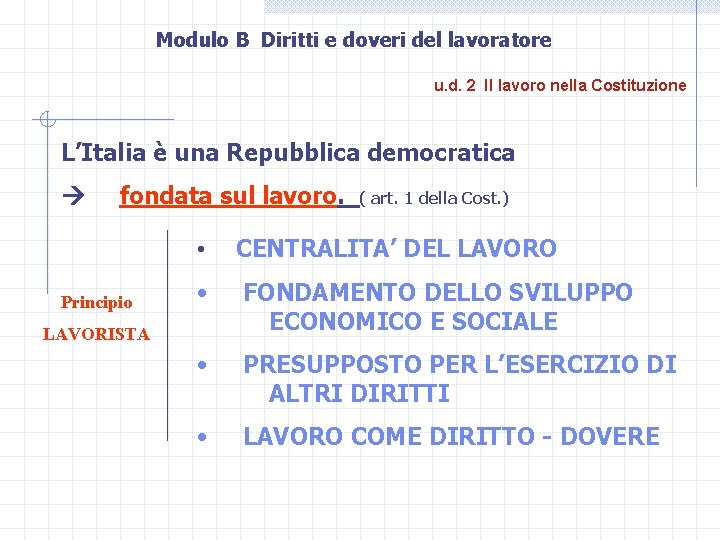Click the heading 'L'Italia è una Repubblica democratica'
Screen dimensions: 720x540
[288, 152]
